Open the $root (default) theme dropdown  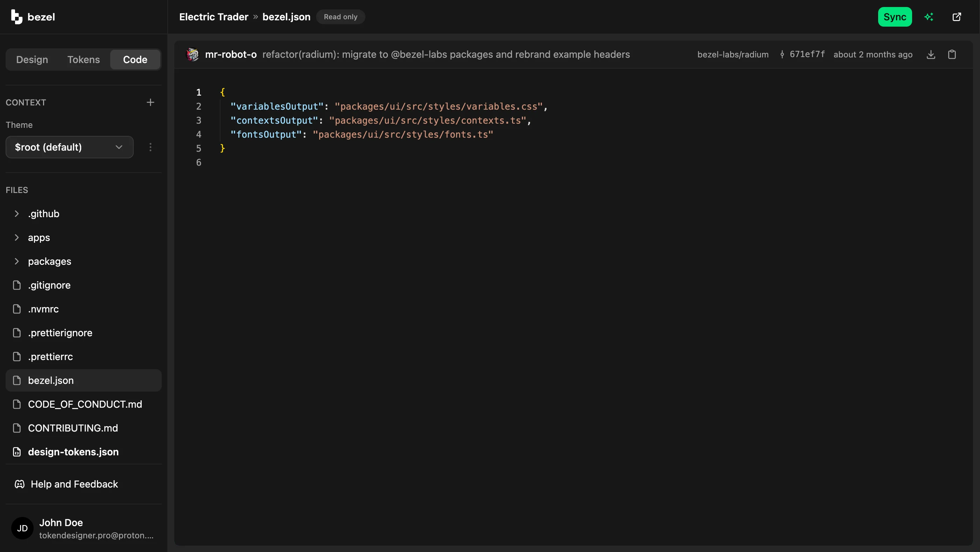click(x=70, y=147)
